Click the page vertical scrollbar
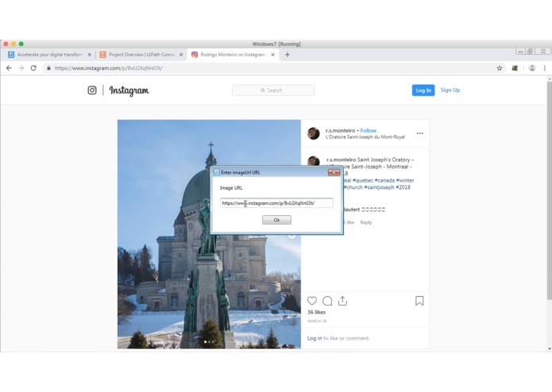 pyautogui.click(x=549, y=190)
